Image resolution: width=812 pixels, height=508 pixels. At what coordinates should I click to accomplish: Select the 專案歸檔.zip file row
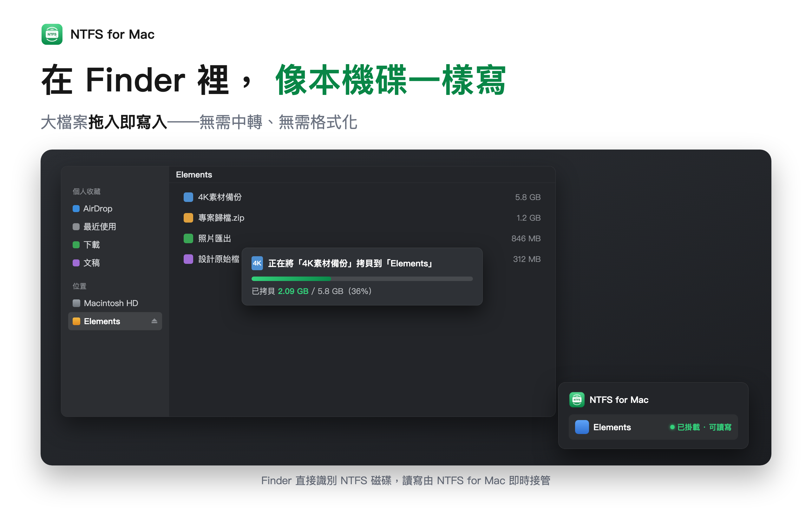(x=362, y=218)
